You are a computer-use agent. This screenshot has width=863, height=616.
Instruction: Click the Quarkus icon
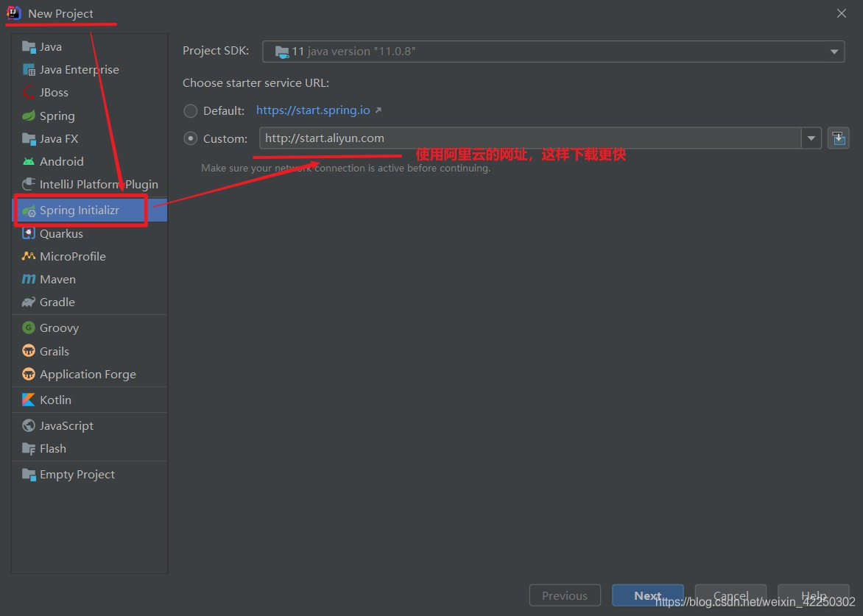[29, 234]
